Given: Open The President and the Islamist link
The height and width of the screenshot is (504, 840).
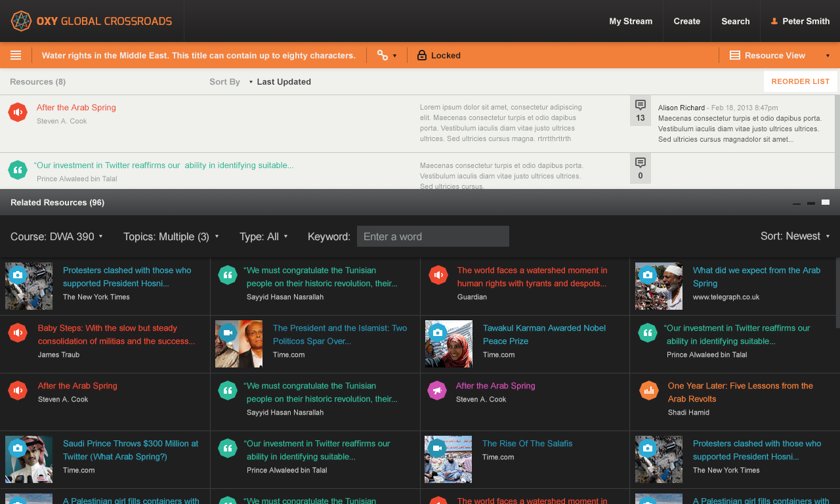Looking at the screenshot, I should pos(340,335).
